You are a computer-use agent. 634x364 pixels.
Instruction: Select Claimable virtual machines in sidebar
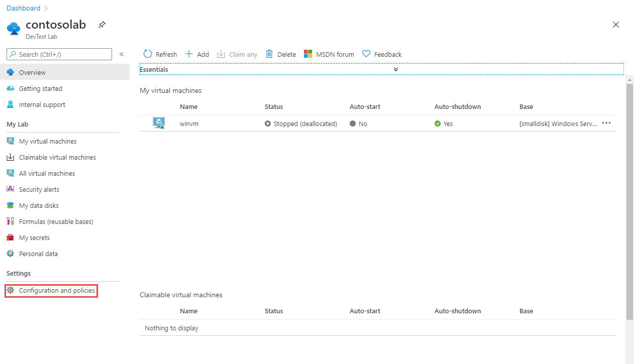[x=57, y=157]
